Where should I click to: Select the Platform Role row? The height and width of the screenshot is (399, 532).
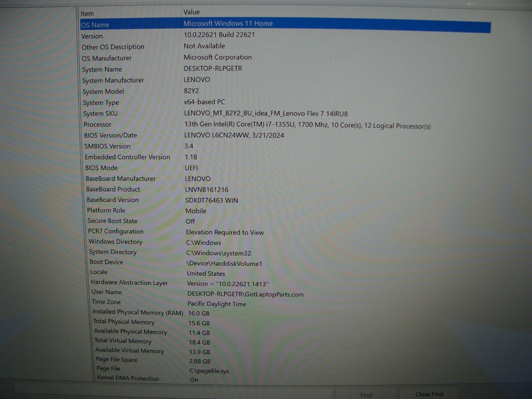click(x=106, y=210)
